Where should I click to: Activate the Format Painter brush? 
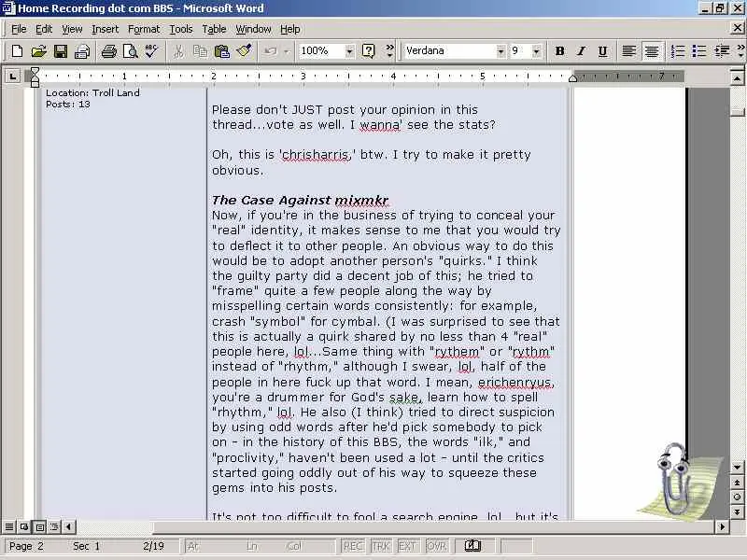(244, 51)
